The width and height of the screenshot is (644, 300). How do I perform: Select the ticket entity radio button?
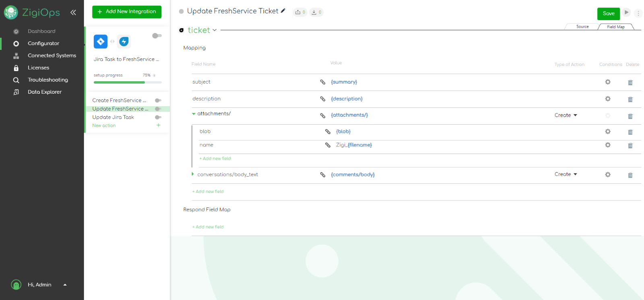point(182,30)
